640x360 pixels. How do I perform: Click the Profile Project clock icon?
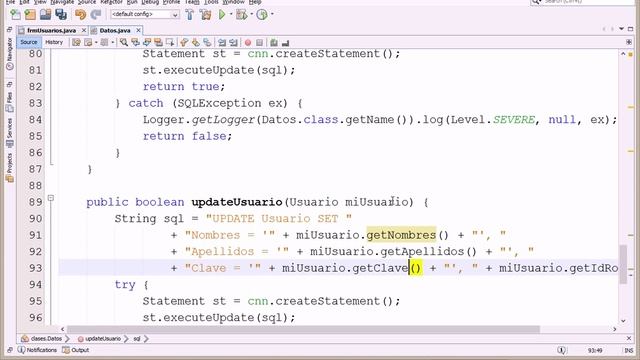(262, 15)
